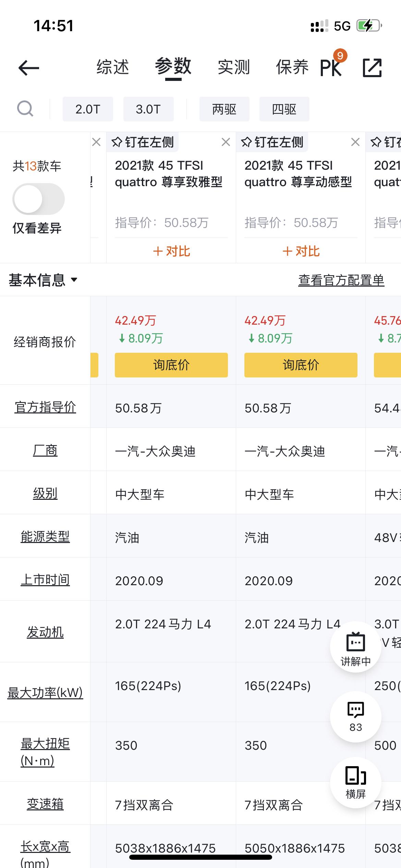The height and width of the screenshot is (868, 401).
Task: Open the 实测 tab
Action: [x=234, y=67]
